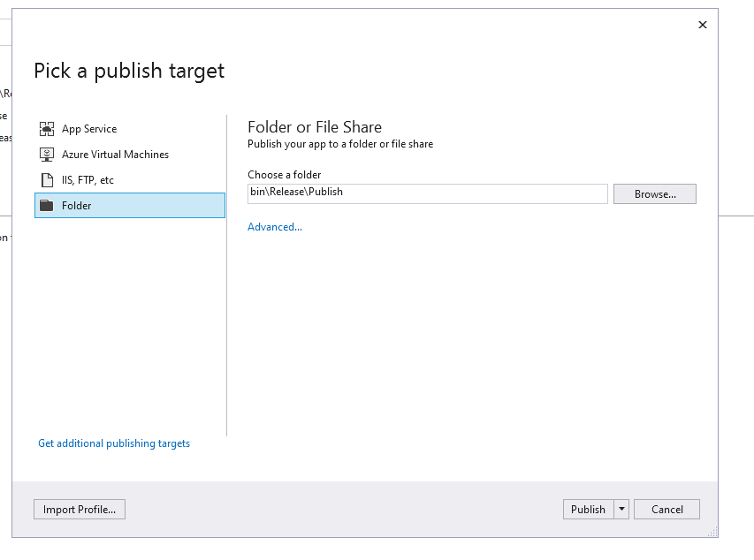754x560 pixels.
Task: Select the App Service target label
Action: point(89,129)
